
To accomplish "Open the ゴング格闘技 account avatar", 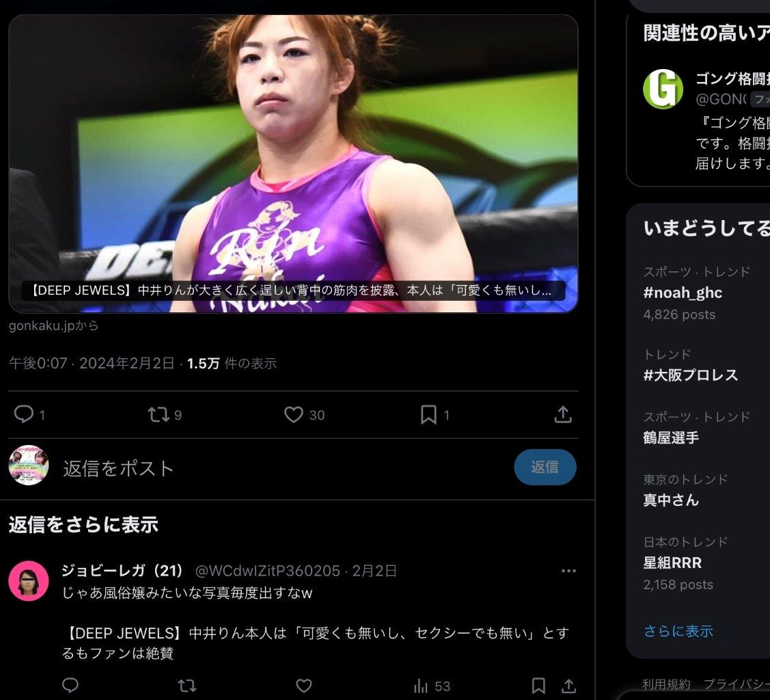I will click(x=663, y=89).
